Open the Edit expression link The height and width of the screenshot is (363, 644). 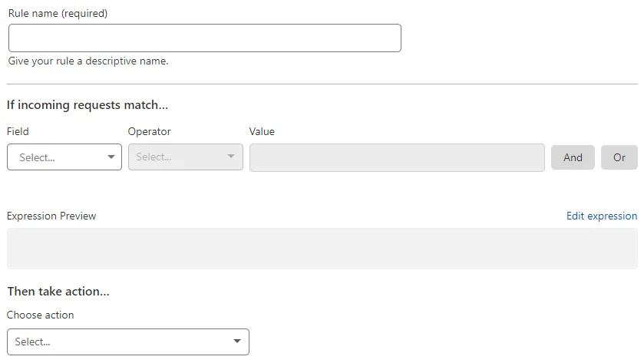point(601,216)
